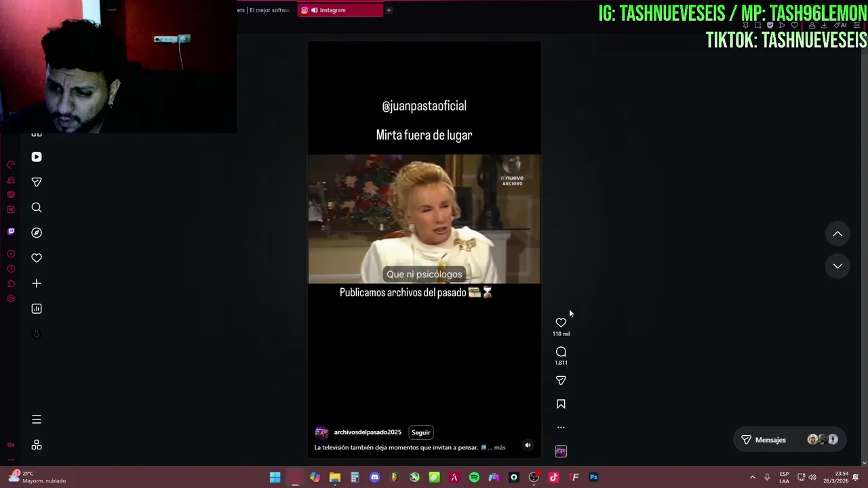This screenshot has width=868, height=488.
Task: Go to previous reel with up chevron
Action: tap(837, 234)
